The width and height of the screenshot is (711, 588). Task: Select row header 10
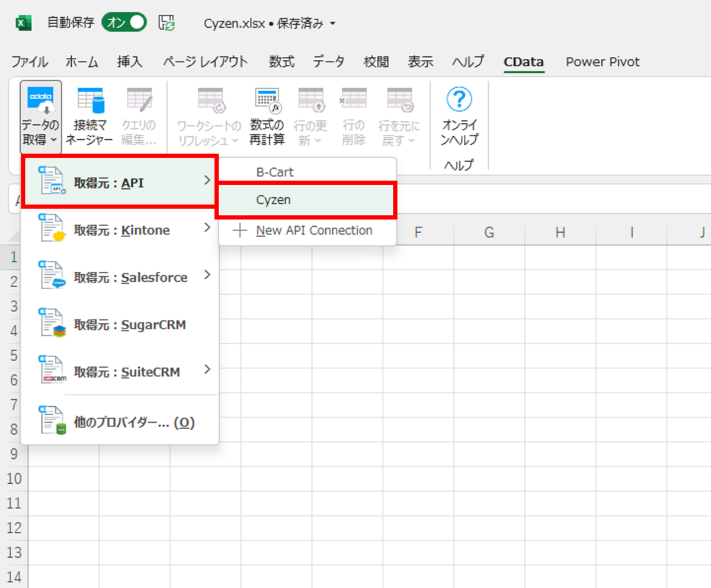(x=14, y=478)
